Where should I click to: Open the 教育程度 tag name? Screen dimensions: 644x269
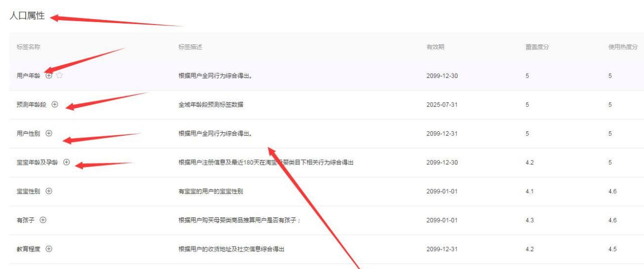(29, 249)
